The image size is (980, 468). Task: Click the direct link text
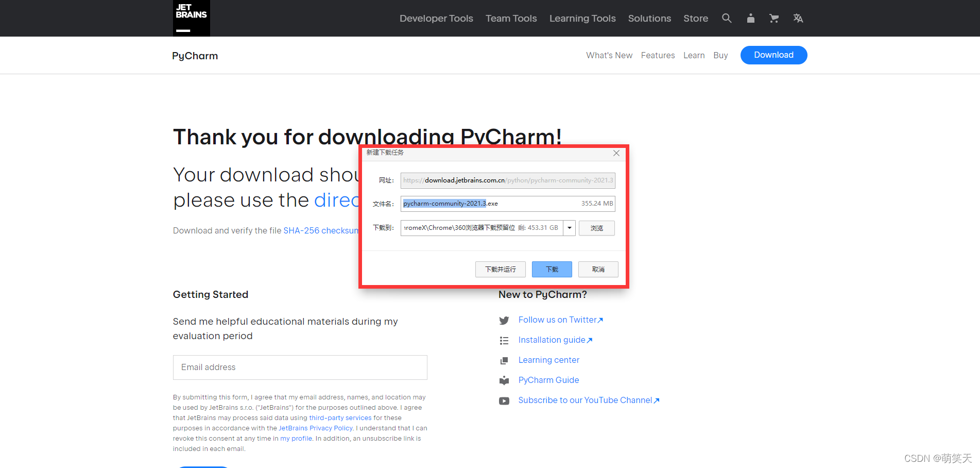click(x=337, y=200)
